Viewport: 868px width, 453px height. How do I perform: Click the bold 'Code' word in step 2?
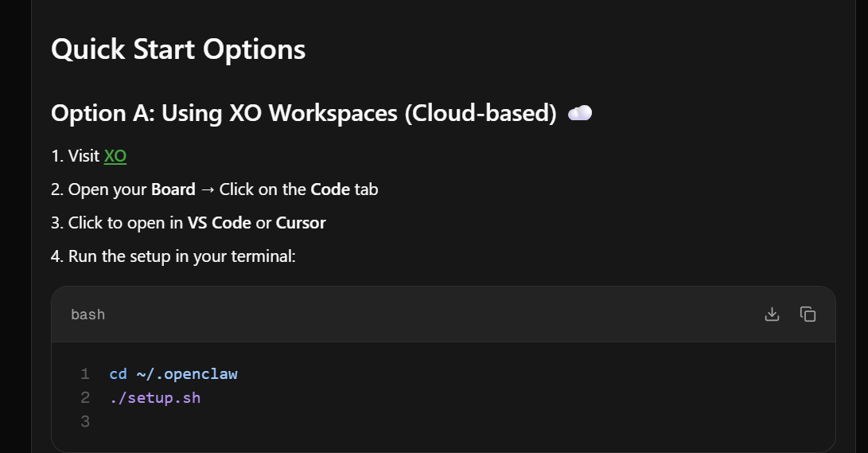pyautogui.click(x=330, y=189)
